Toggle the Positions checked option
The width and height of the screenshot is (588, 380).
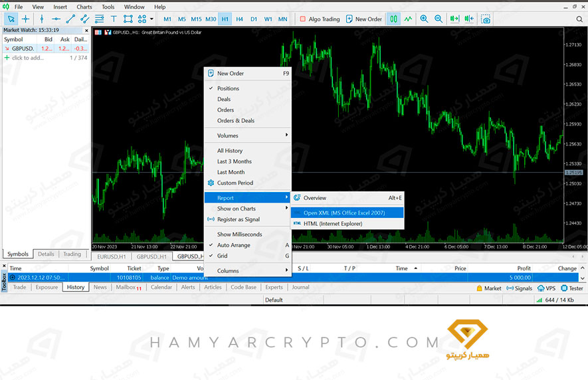coord(228,88)
